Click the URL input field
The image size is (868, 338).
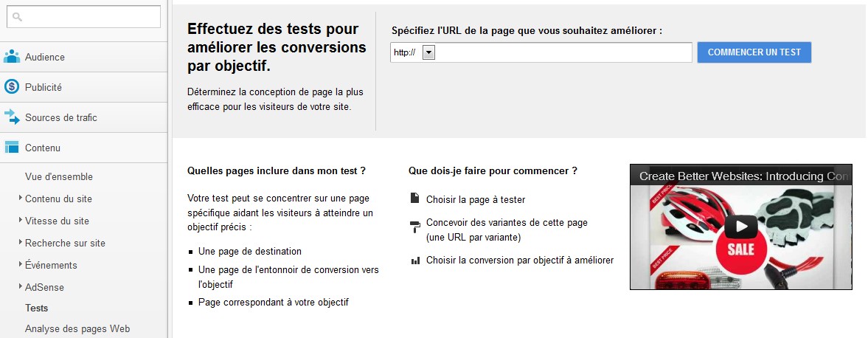(563, 52)
